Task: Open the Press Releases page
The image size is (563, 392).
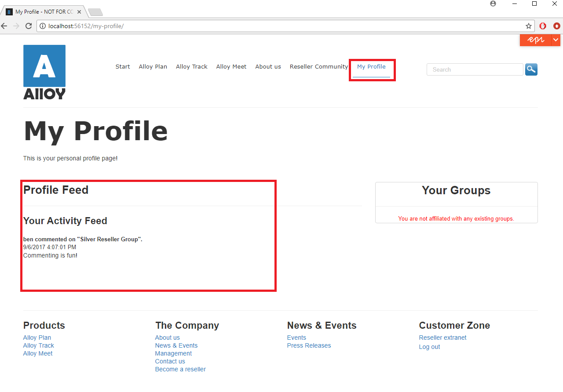Action: click(x=309, y=345)
